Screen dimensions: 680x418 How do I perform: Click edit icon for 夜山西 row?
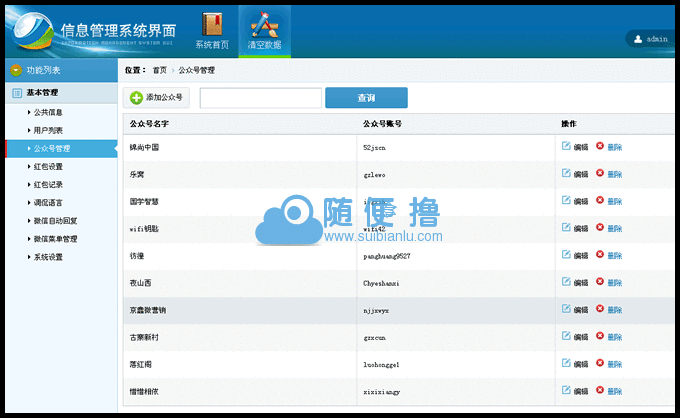pos(566,282)
